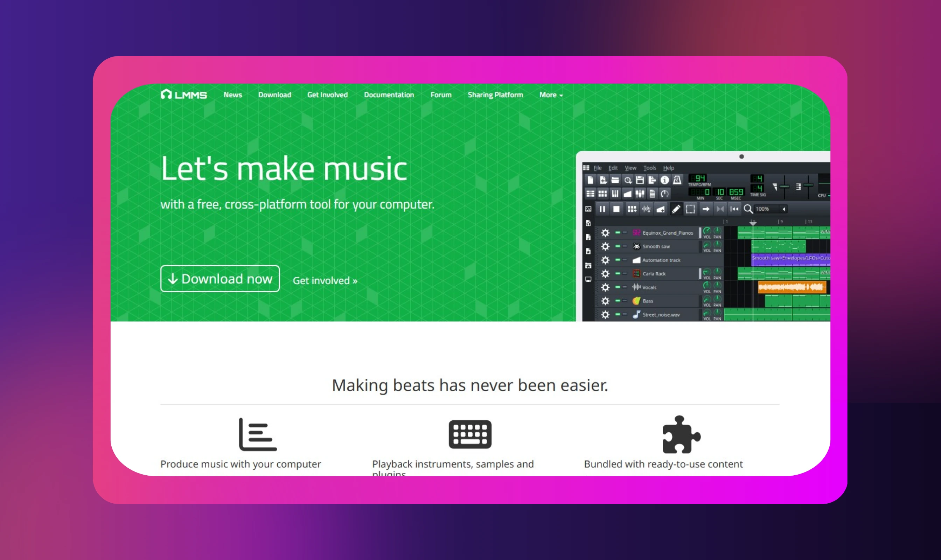Click the Add beat/bassline track icon
Image resolution: width=941 pixels, height=560 pixels.
click(x=632, y=209)
